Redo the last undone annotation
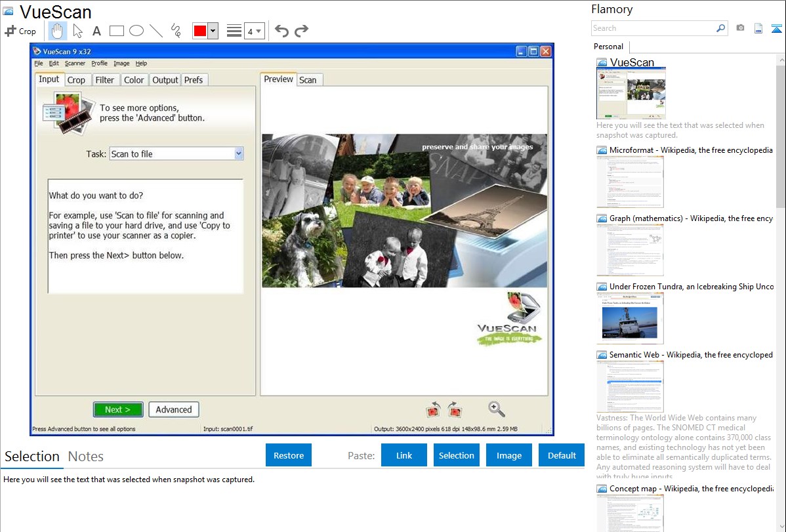The width and height of the screenshot is (786, 532). (301, 31)
